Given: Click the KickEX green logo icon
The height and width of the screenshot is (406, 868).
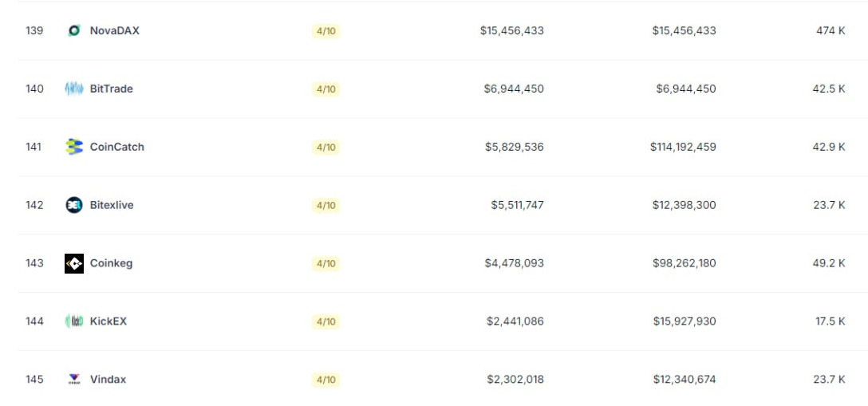Looking at the screenshot, I should click(x=74, y=321).
